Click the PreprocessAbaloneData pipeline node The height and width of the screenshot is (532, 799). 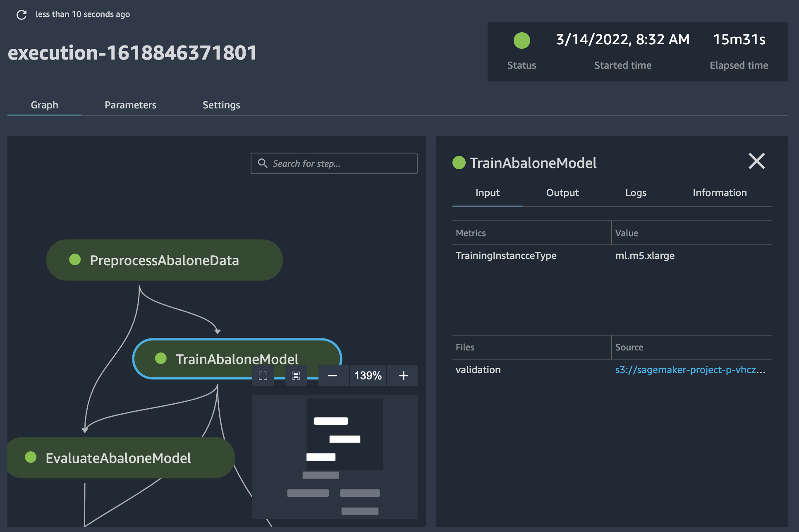(163, 259)
